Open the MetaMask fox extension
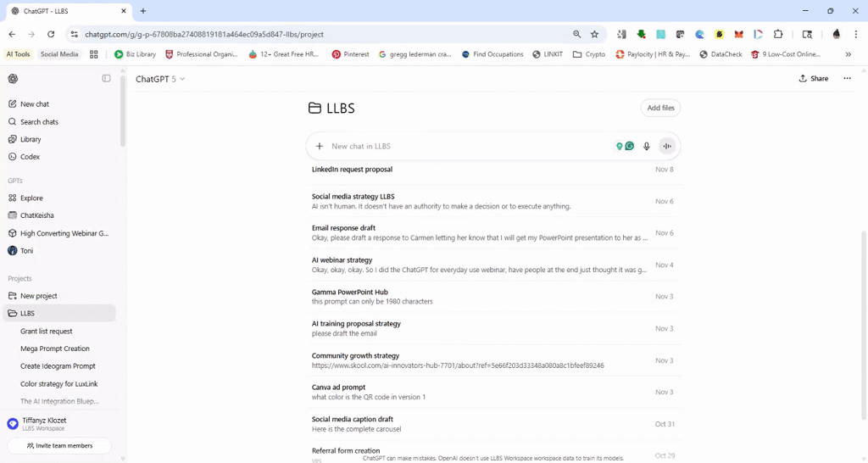 click(x=738, y=34)
